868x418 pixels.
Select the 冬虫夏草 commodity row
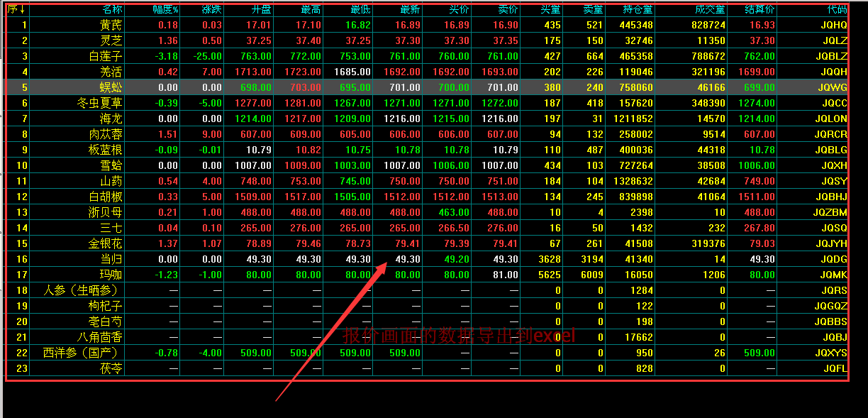tap(99, 103)
